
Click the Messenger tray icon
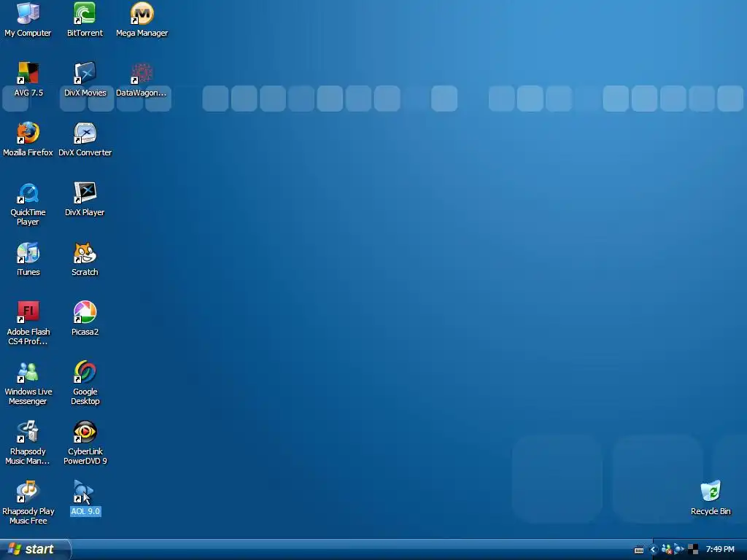point(667,550)
